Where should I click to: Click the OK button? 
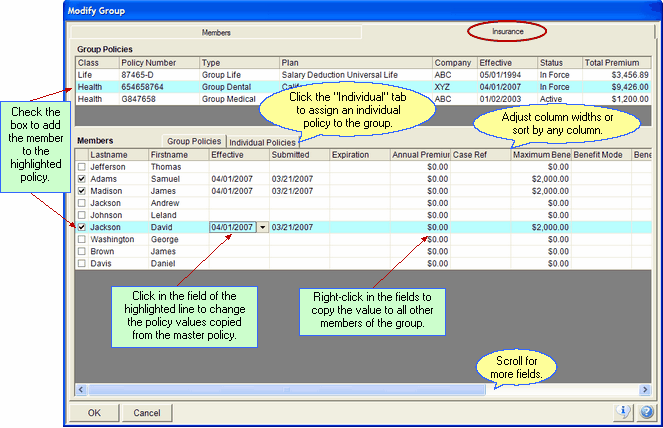pos(94,412)
